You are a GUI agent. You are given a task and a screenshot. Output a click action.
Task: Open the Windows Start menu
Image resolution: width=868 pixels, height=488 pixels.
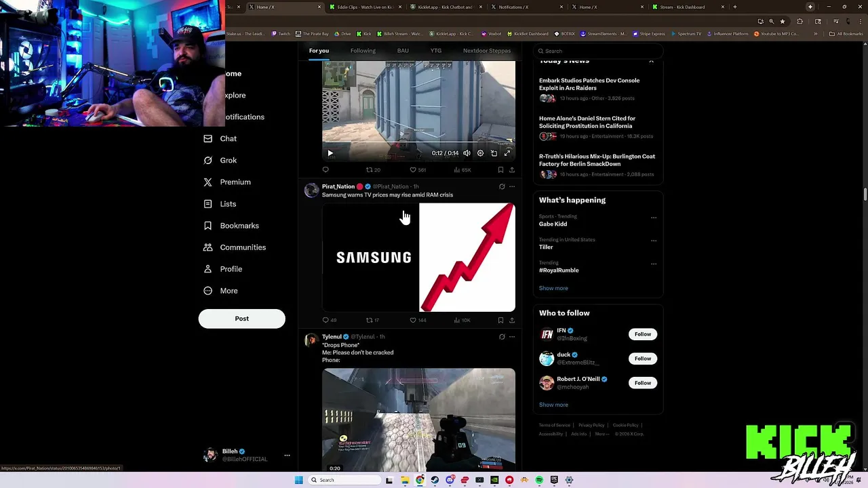pyautogui.click(x=299, y=480)
